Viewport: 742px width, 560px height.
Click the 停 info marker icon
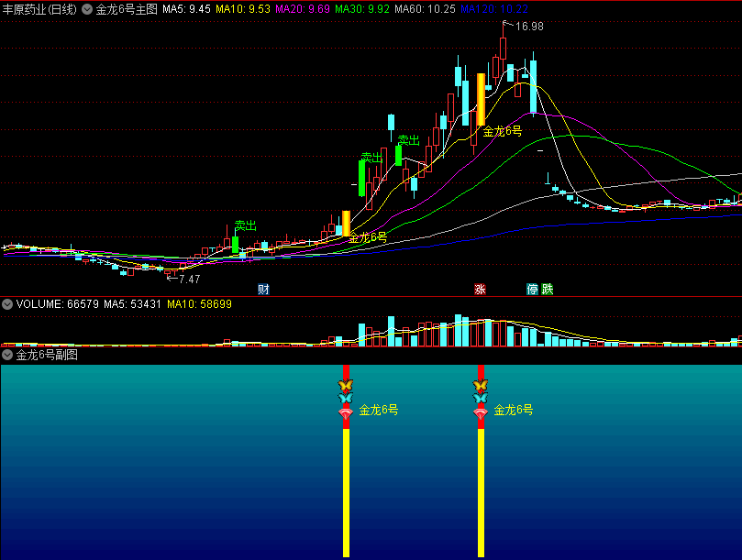(532, 289)
